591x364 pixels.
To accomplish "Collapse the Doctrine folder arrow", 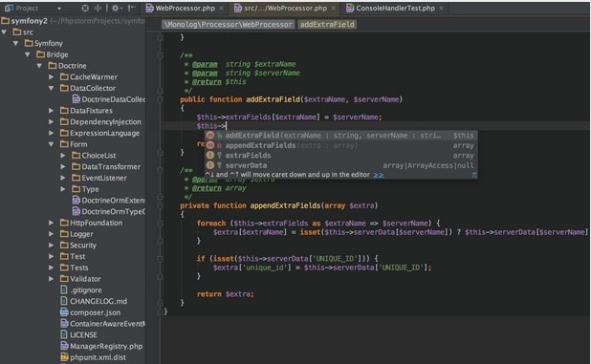I will (x=39, y=66).
